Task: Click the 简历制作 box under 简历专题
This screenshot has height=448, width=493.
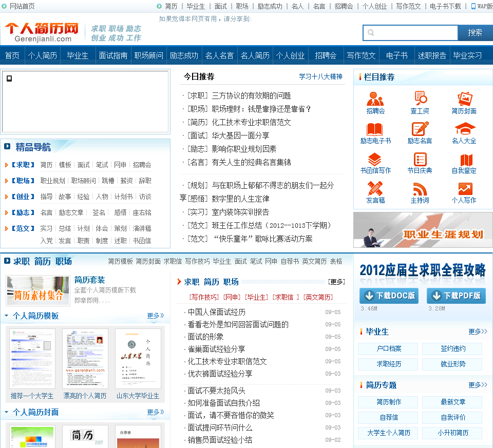Action: coord(388,402)
